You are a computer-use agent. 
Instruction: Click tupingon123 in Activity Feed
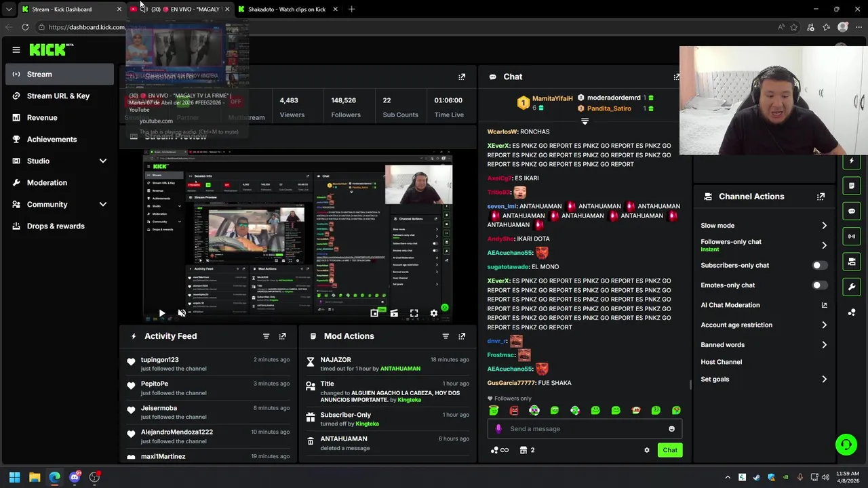159,360
